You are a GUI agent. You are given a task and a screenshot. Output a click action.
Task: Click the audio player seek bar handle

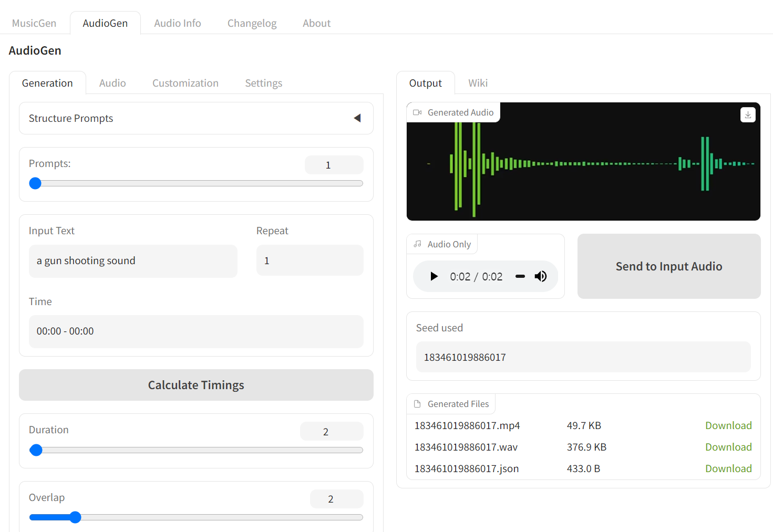(x=520, y=276)
